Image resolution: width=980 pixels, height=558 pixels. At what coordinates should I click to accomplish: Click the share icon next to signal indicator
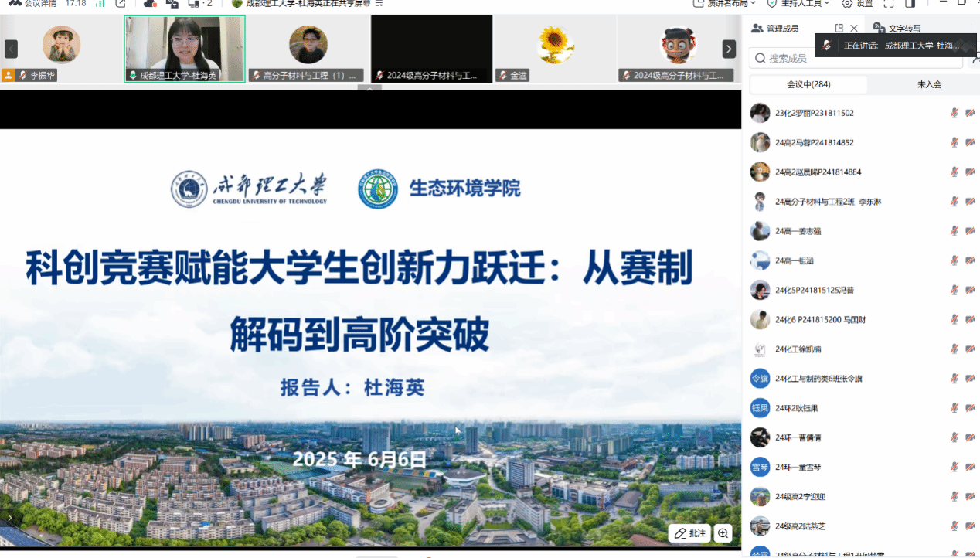(x=121, y=5)
